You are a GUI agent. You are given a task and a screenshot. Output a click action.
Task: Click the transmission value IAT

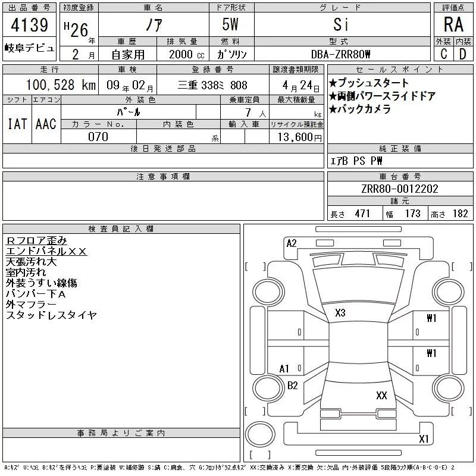(x=17, y=124)
